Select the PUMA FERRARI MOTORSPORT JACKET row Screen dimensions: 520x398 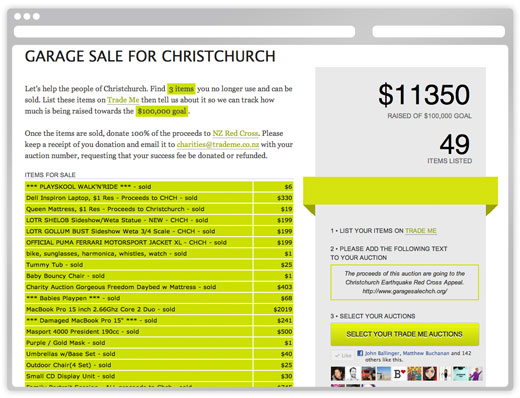tap(159, 242)
